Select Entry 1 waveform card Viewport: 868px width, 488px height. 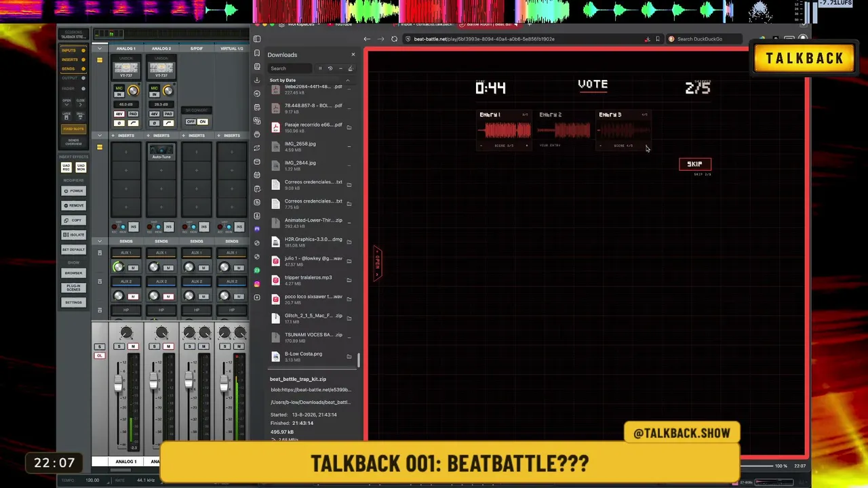pos(505,129)
